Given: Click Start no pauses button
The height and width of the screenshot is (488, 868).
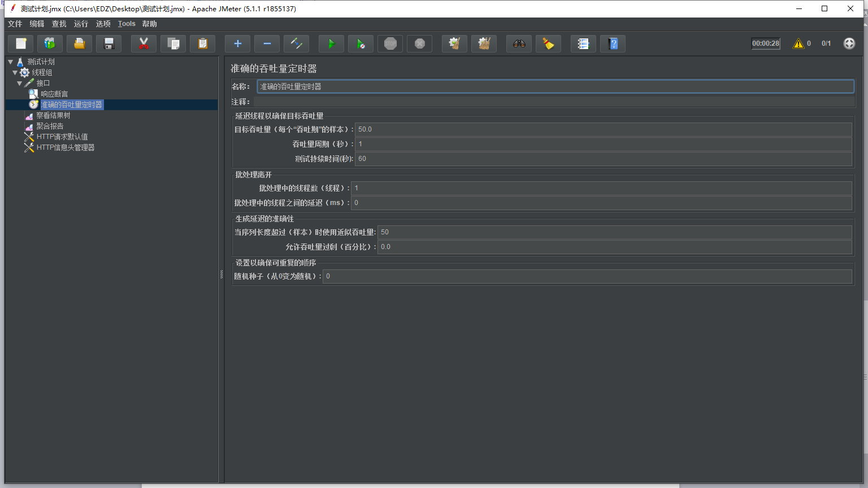Looking at the screenshot, I should click(x=361, y=43).
